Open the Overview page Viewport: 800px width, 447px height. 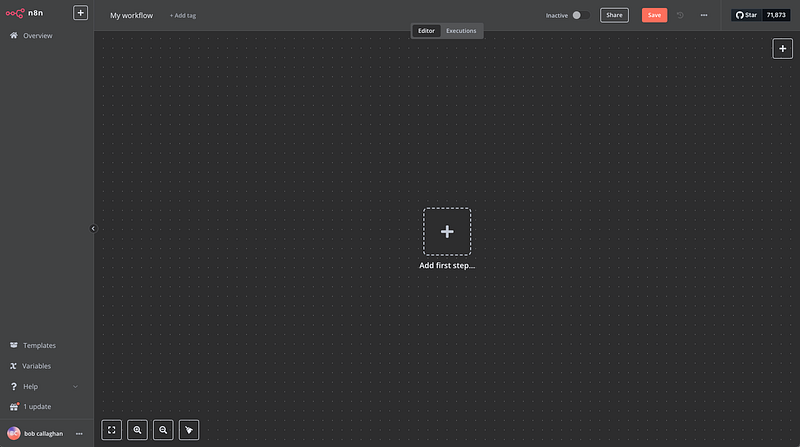[37, 36]
